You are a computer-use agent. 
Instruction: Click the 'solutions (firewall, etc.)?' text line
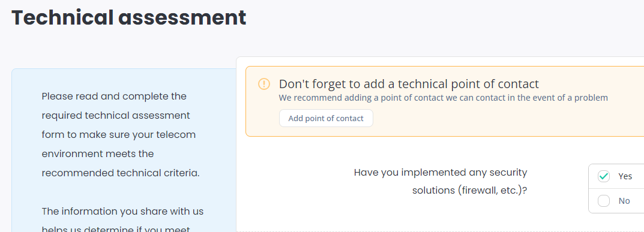469,191
